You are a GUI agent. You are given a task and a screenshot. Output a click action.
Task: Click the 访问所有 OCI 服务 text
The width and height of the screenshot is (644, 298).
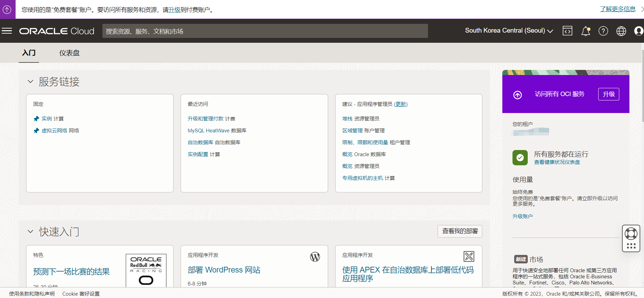[560, 94]
